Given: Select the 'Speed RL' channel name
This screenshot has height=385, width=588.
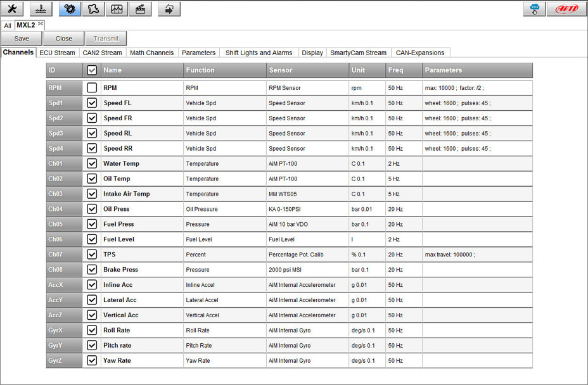Looking at the screenshot, I should point(118,133).
